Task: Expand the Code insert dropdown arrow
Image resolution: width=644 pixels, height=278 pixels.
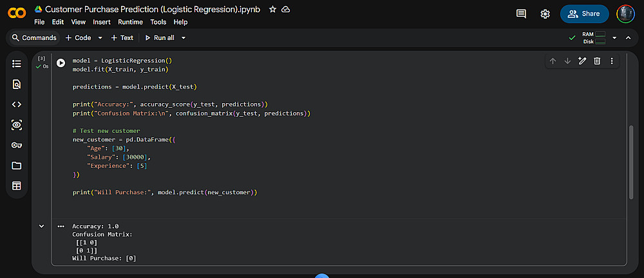Action: click(100, 38)
